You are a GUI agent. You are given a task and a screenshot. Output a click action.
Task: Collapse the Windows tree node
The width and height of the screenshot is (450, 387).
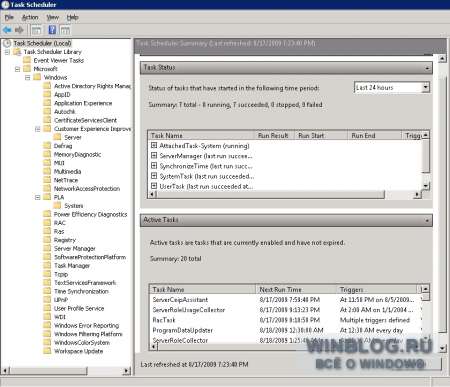[28, 78]
